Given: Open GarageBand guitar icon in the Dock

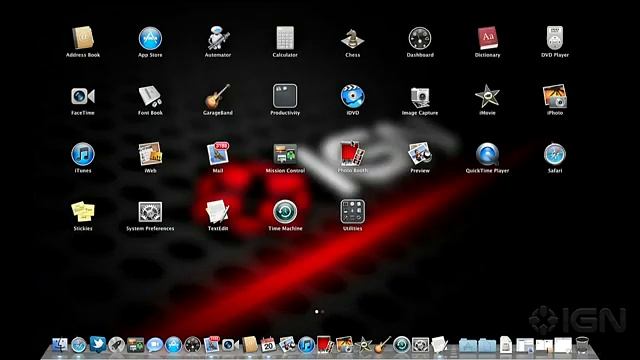Looking at the screenshot, I should (382, 344).
